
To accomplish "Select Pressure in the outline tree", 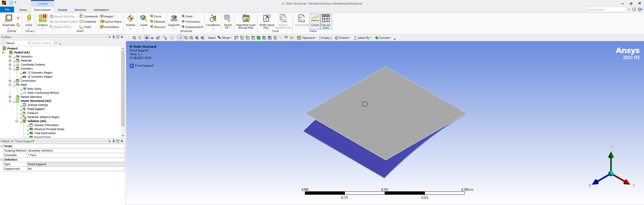I will pos(33,113).
